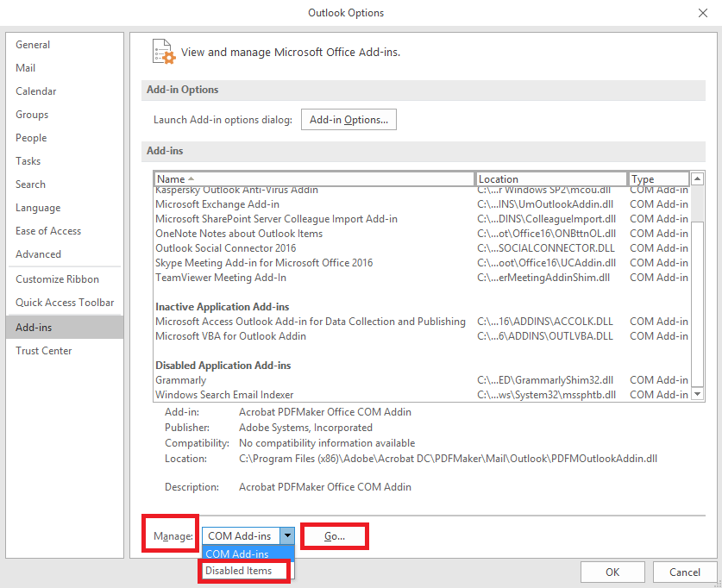Select Microsoft Exchange Add-in row

(422, 204)
